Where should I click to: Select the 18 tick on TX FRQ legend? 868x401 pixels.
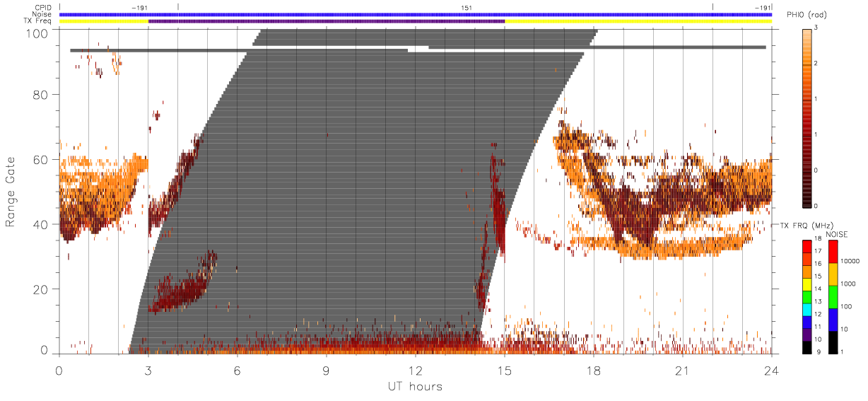click(x=819, y=240)
